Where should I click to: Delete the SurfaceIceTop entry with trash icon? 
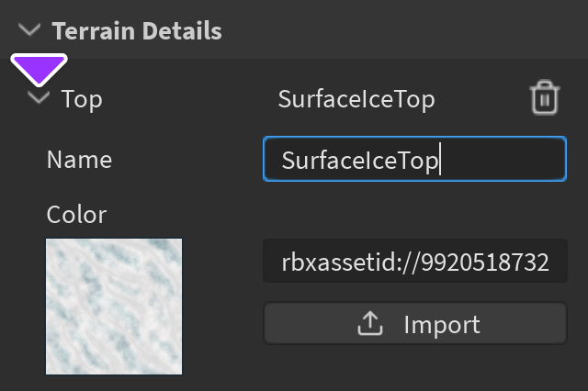[x=545, y=98]
